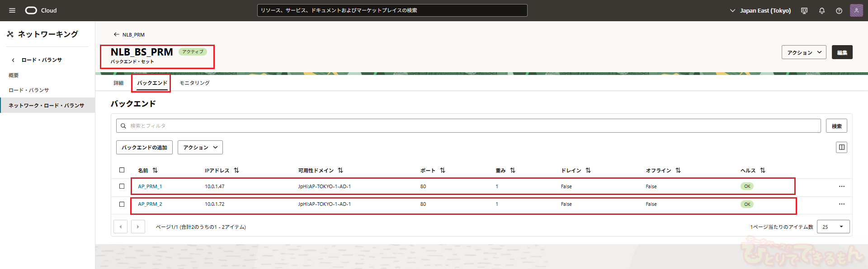868x269 pixels.
Task: Expand the Japan East (Tokyo) region selector
Action: pyautogui.click(x=760, y=11)
